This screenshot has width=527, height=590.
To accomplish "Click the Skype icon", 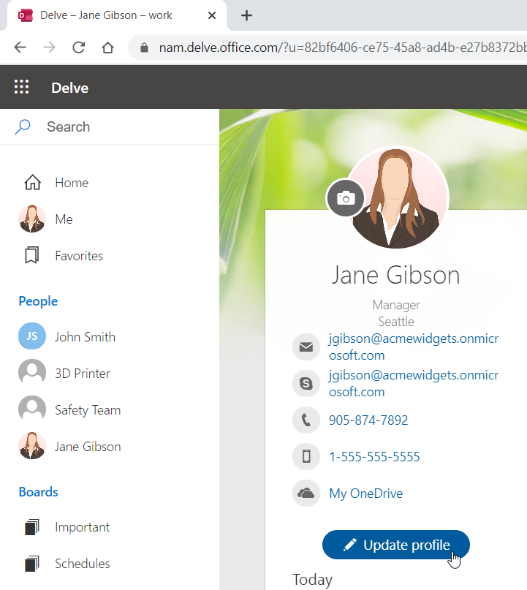I will [306, 383].
